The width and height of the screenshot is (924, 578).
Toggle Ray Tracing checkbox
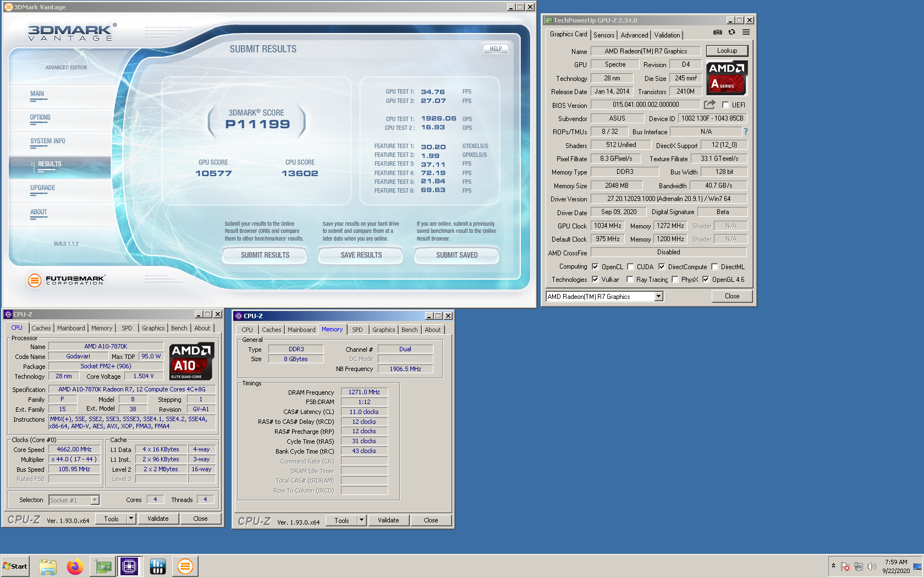coord(630,279)
